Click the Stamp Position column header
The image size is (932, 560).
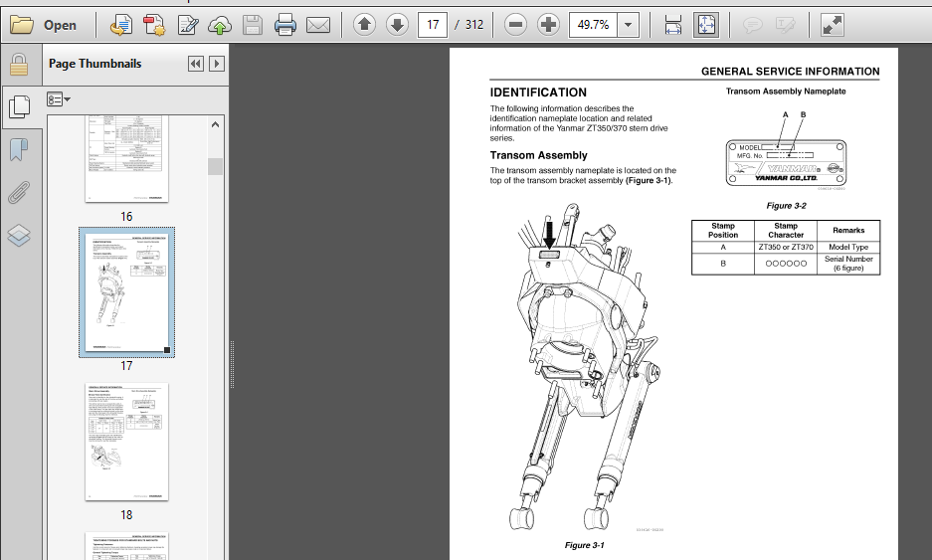click(x=723, y=230)
